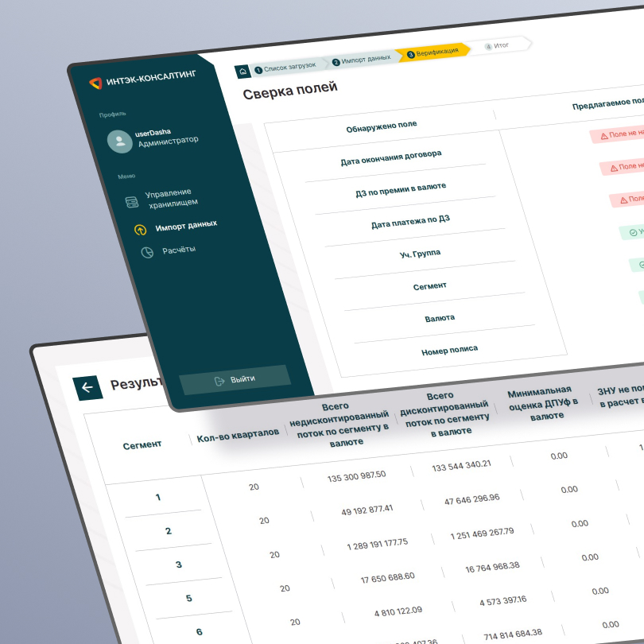
Task: Click the Сверка полей page title
Action: (290, 91)
